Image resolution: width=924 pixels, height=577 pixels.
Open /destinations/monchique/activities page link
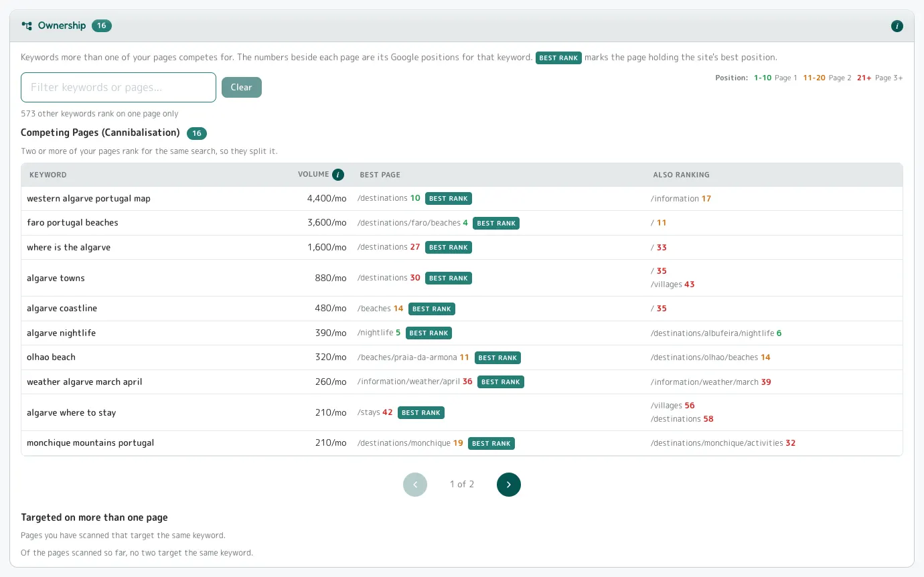pyautogui.click(x=717, y=443)
